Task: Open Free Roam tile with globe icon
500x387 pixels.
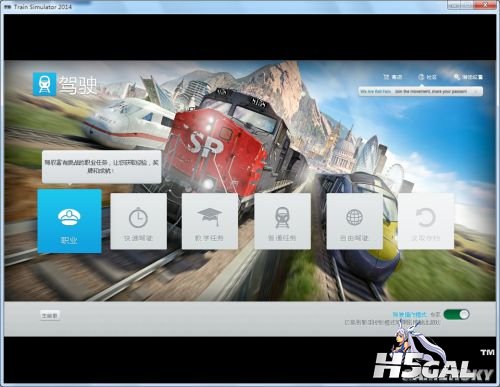Action: (x=354, y=221)
